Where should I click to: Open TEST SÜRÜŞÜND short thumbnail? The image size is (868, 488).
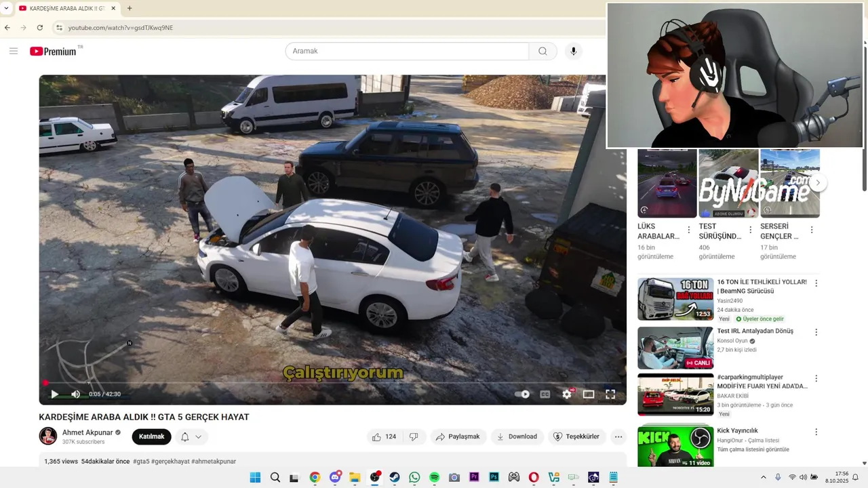728,183
